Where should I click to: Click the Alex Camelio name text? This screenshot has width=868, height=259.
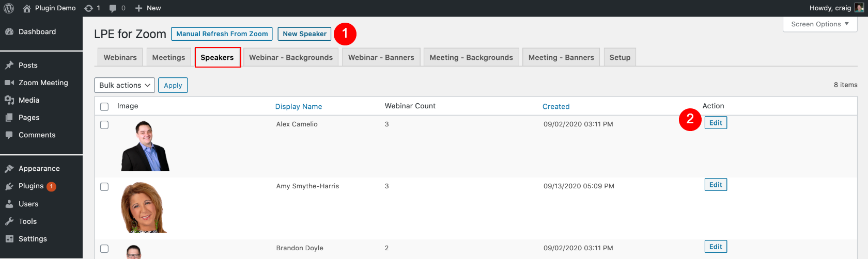pos(297,124)
